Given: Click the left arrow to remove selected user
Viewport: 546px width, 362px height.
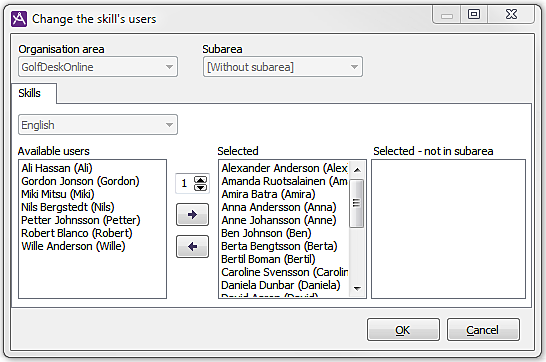Looking at the screenshot, I should pos(192,246).
